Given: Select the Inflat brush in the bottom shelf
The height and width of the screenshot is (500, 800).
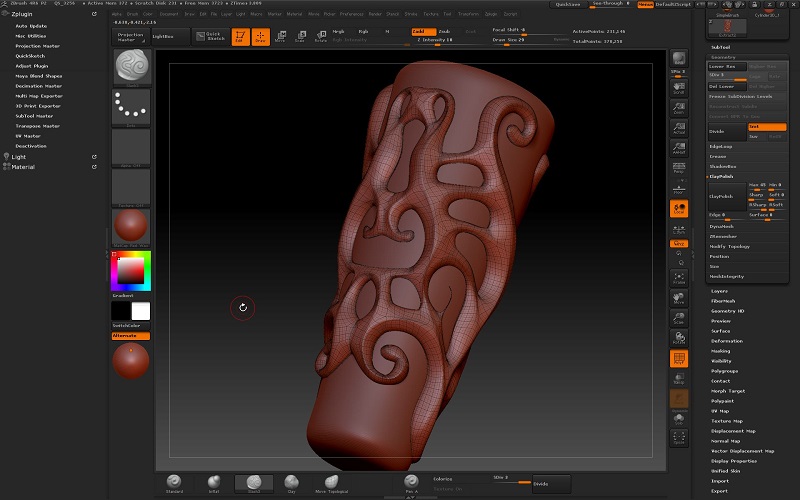Looking at the screenshot, I should tap(214, 484).
